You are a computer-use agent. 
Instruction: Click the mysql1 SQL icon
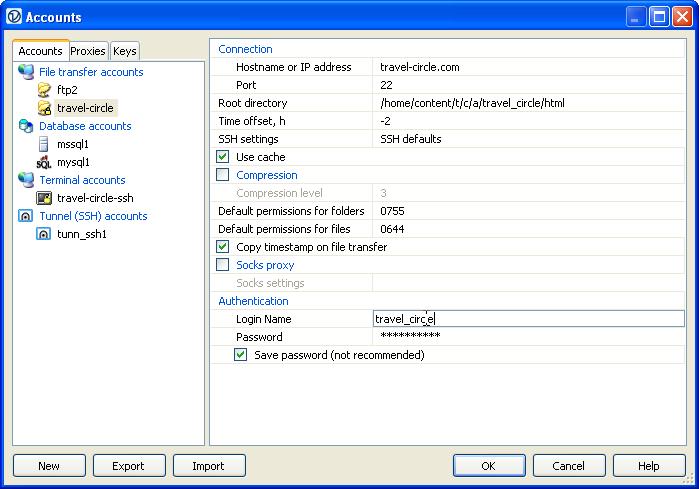44,162
